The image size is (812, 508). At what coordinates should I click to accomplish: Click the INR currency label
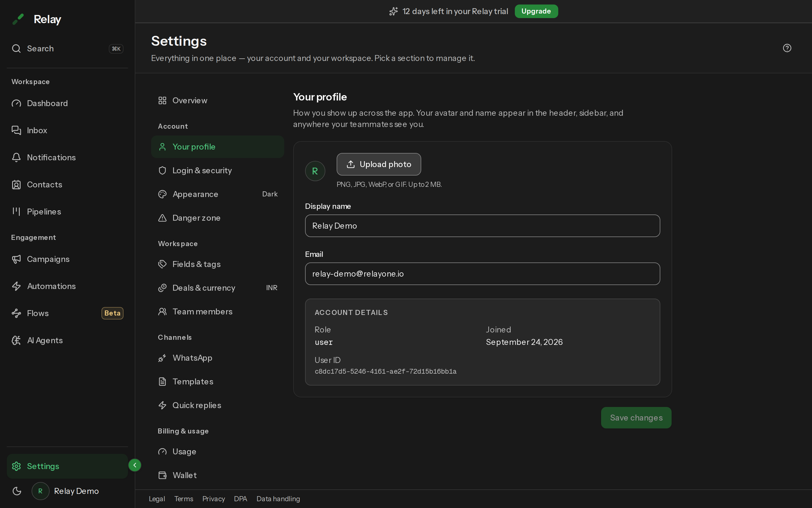point(272,288)
